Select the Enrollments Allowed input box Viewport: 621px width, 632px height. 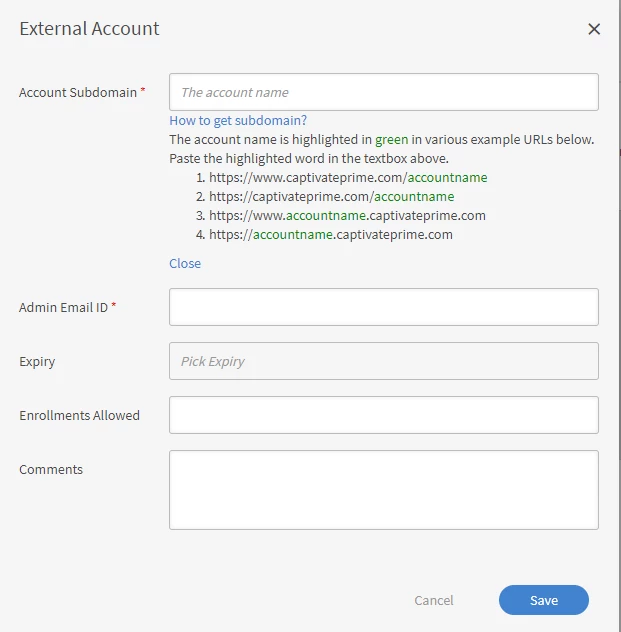[x=384, y=415]
